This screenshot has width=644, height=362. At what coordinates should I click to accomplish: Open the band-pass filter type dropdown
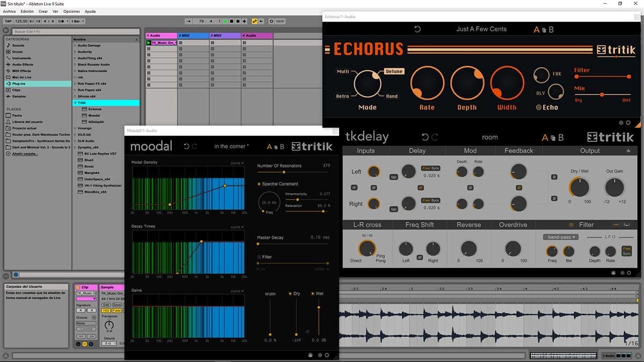560,237
